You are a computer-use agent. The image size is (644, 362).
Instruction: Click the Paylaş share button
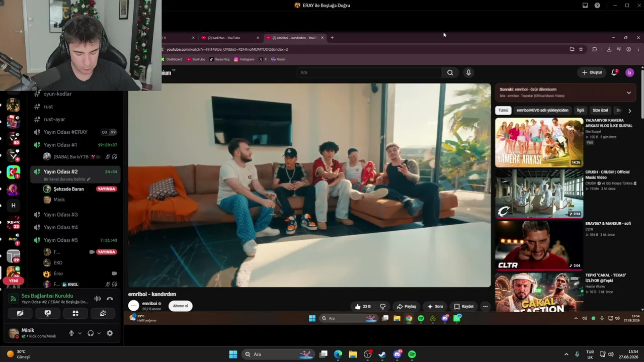coord(407,306)
